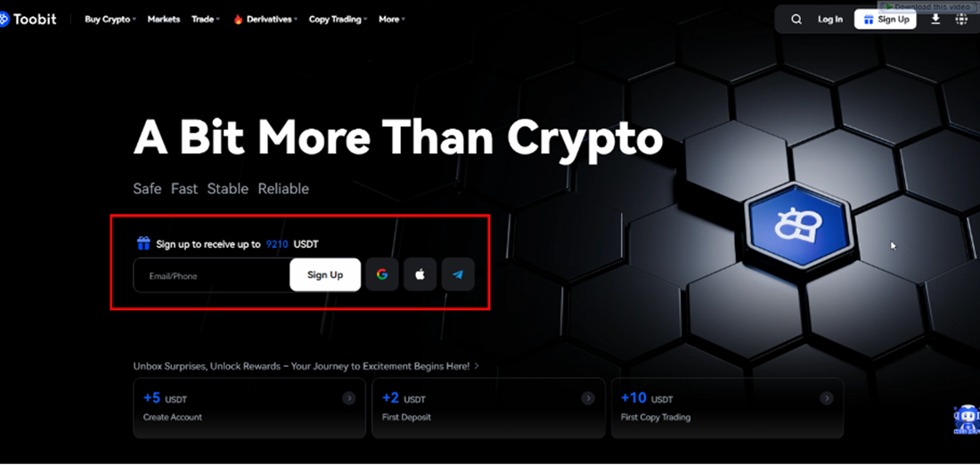This screenshot has width=980, height=465.
Task: Open the search magnifier icon
Action: point(796,20)
